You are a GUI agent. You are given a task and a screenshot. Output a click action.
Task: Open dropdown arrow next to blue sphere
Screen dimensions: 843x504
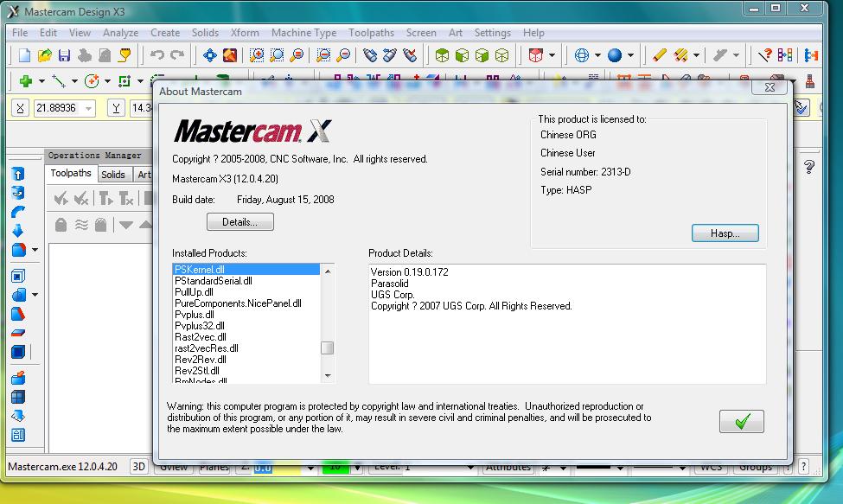(630, 55)
